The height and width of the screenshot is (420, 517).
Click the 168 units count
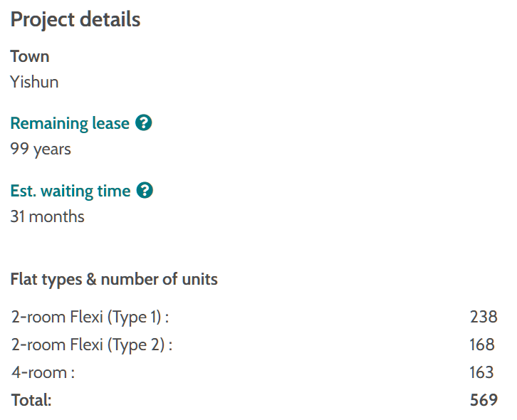(482, 345)
